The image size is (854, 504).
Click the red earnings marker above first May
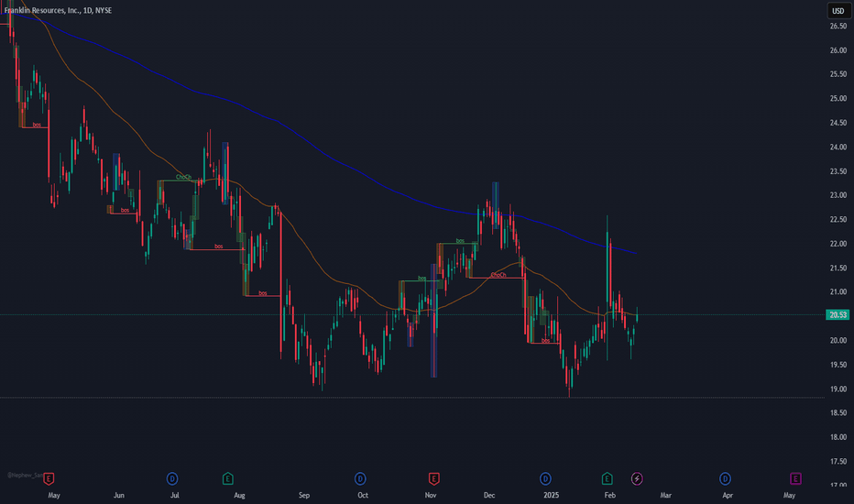tap(49, 479)
